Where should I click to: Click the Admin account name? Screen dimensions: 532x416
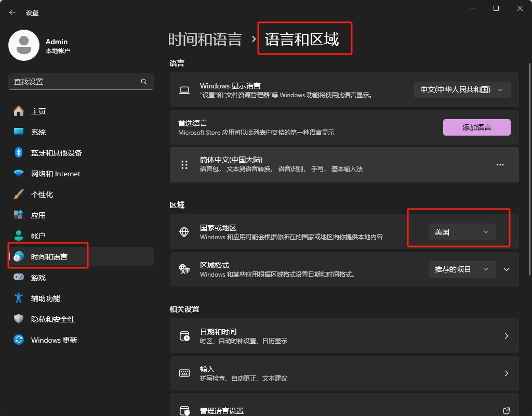pyautogui.click(x=57, y=42)
